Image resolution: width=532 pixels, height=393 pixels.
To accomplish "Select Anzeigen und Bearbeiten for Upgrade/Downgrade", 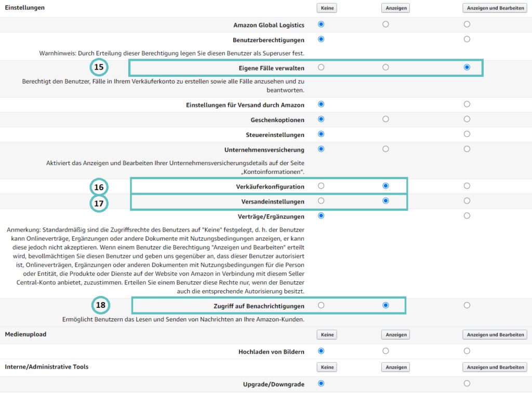I will point(467,384).
